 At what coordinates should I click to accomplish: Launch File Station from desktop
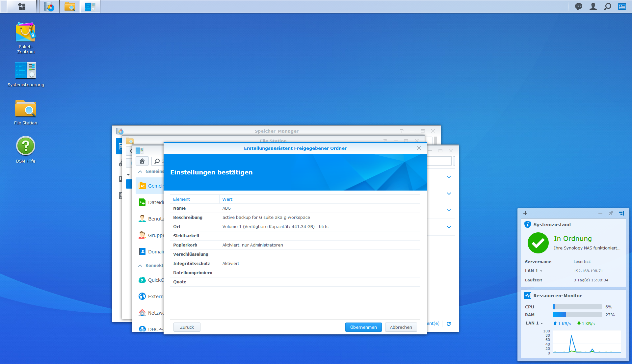[x=26, y=109]
